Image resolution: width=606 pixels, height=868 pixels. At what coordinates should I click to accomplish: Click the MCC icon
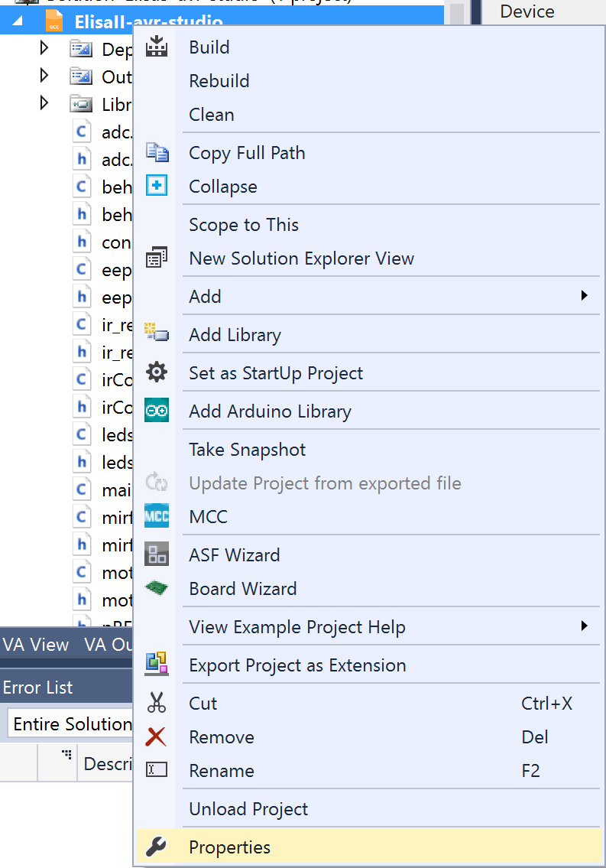click(157, 517)
